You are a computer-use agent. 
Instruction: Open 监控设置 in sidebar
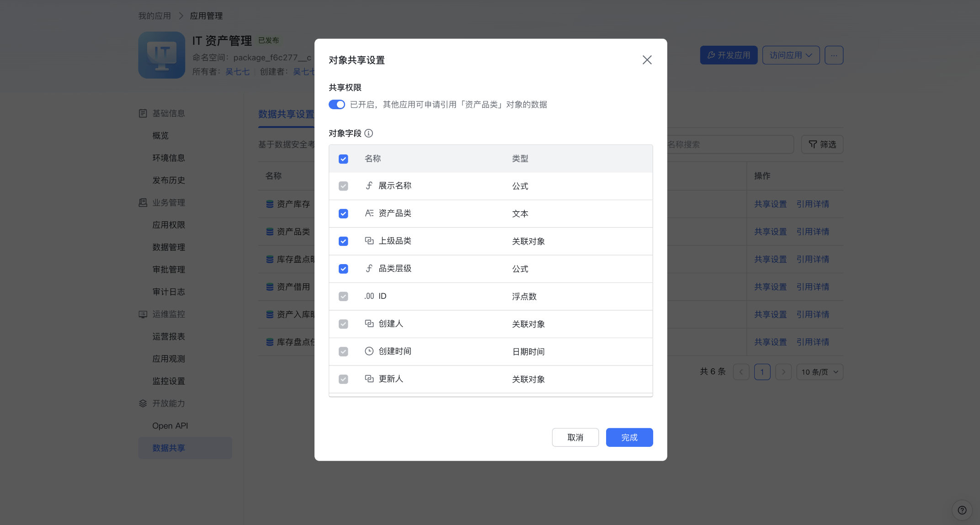(x=169, y=381)
